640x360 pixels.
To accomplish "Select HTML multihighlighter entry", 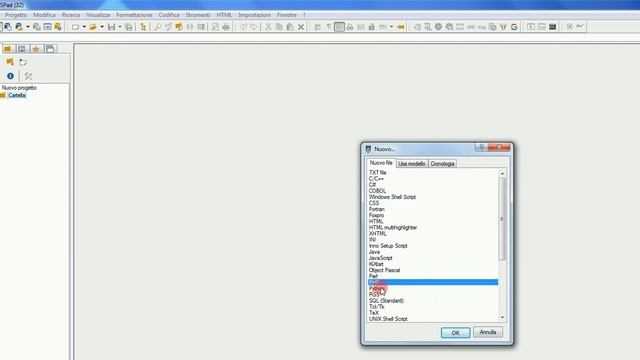I will coord(393,227).
